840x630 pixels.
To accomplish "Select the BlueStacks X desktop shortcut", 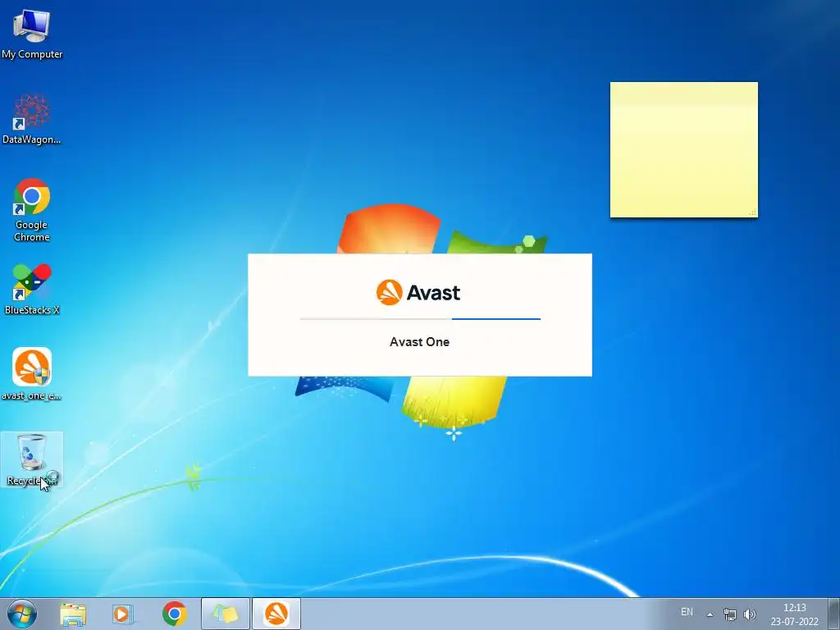I will coord(32,290).
